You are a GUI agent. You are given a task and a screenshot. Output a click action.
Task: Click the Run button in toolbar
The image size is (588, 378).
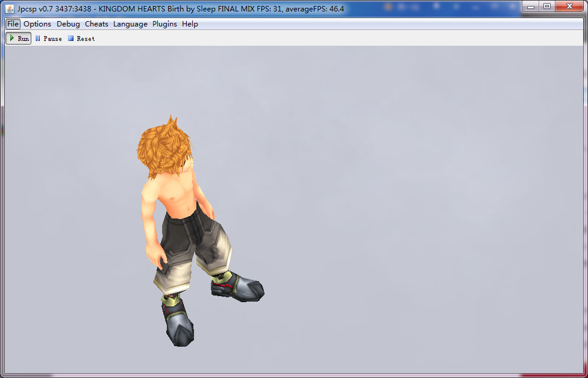tap(18, 38)
